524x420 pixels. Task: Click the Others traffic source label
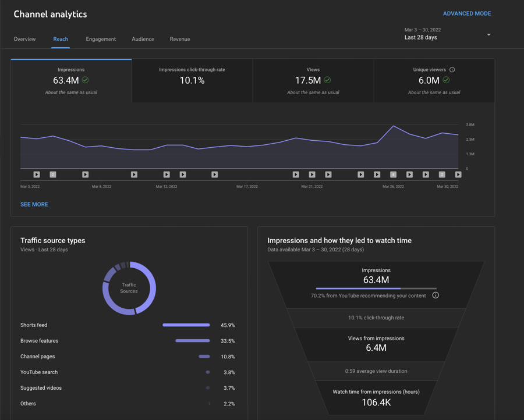(28, 403)
